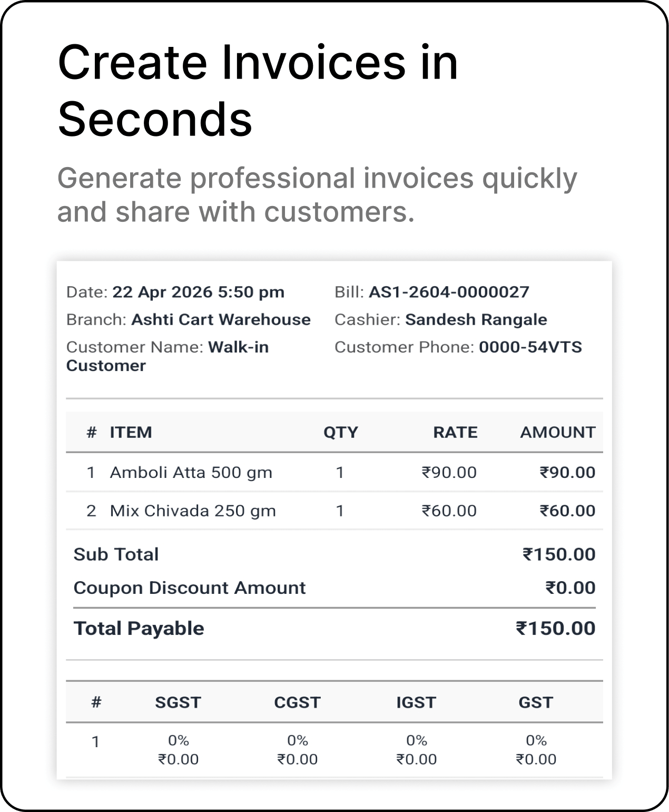The image size is (669, 812).
Task: Click the Walk-in Customer name
Action: [x=168, y=356]
